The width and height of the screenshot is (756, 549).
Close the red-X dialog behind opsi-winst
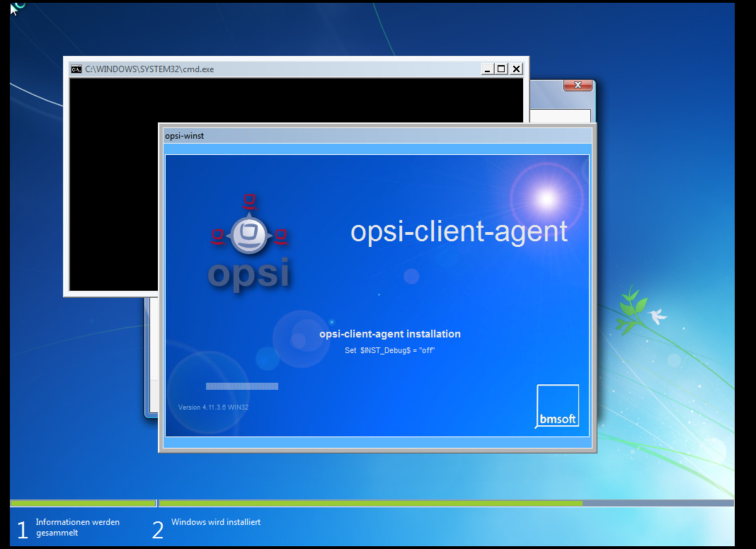click(x=578, y=86)
